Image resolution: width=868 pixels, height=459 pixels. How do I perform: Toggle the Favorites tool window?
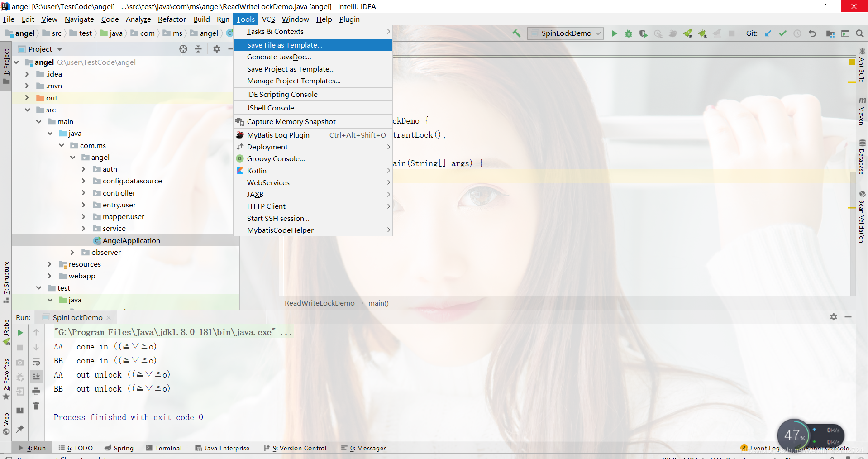coord(6,379)
